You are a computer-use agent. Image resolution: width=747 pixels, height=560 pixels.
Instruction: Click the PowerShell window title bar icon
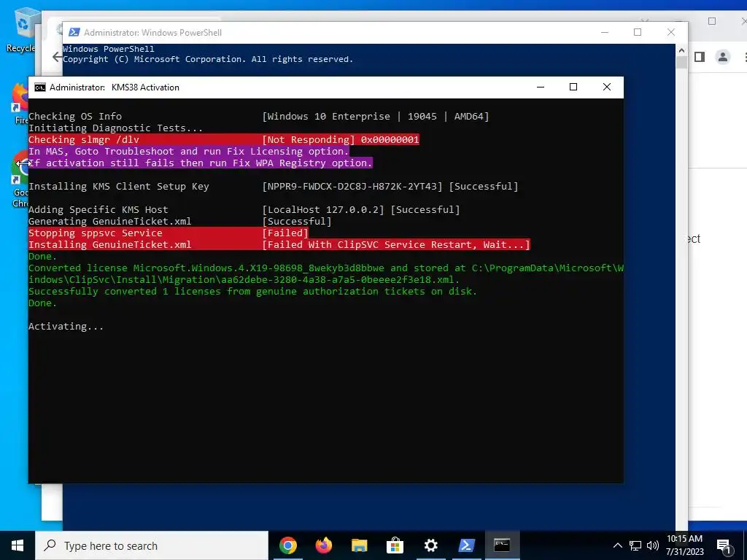[x=74, y=32]
